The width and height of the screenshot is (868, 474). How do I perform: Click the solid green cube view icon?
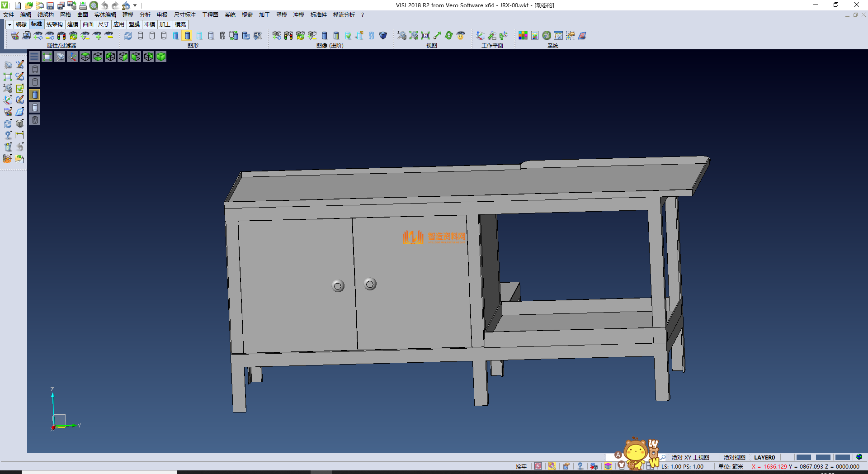(x=161, y=57)
